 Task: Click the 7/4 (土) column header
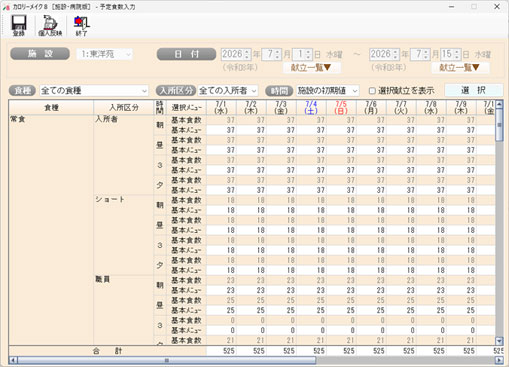311,107
